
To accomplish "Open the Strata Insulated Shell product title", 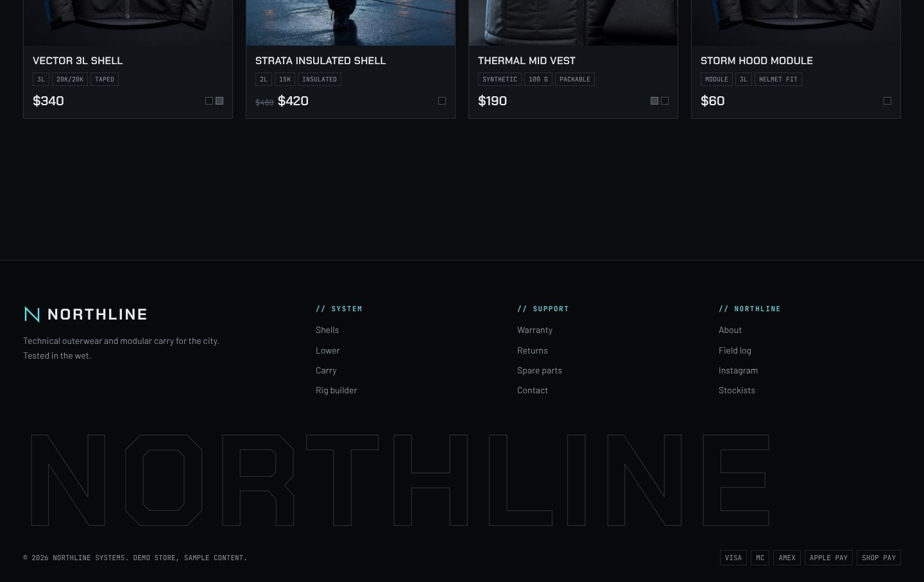I will tap(320, 61).
